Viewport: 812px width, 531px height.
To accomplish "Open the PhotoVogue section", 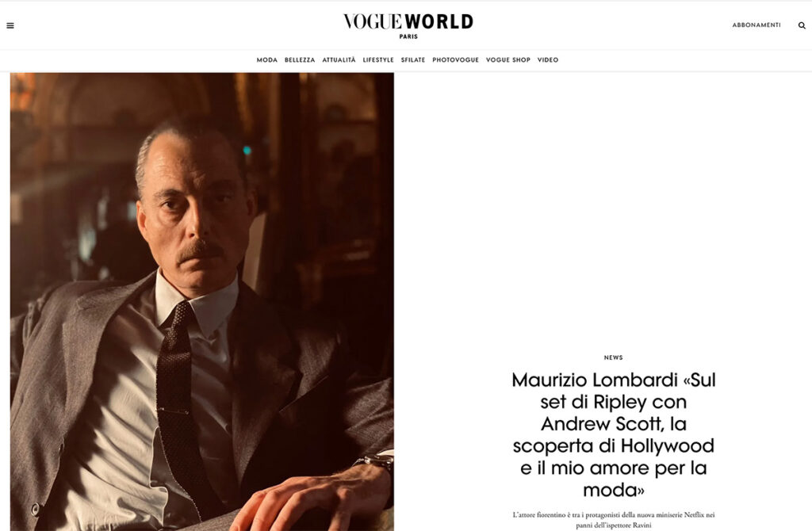I will point(455,60).
